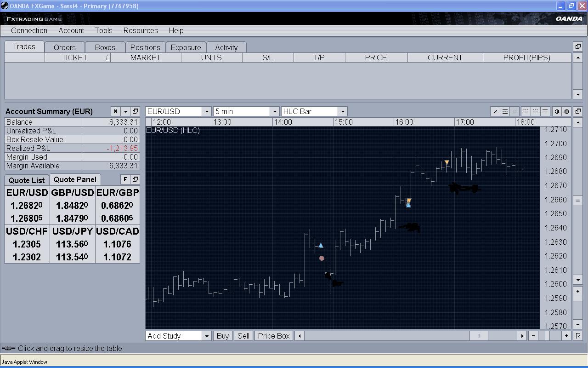Click the price zoom slider handle
Image resolution: width=588 pixels, height=368 pixels.
tap(578, 299)
